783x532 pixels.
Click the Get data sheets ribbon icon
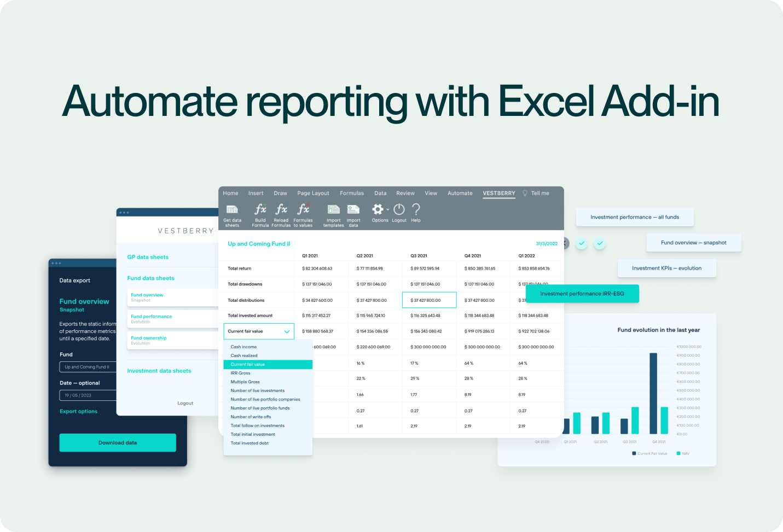tap(232, 209)
